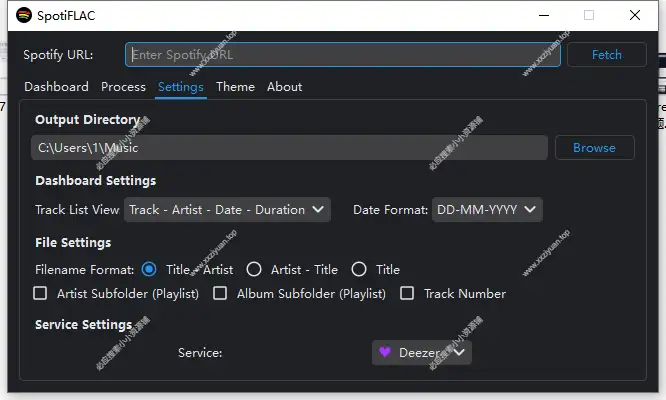
Task: Open the Date Format dropdown
Action: click(x=487, y=209)
